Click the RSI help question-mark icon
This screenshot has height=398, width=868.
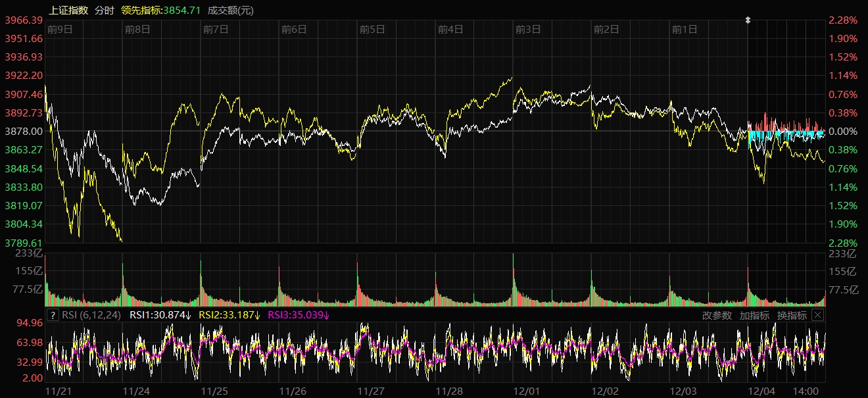53,315
